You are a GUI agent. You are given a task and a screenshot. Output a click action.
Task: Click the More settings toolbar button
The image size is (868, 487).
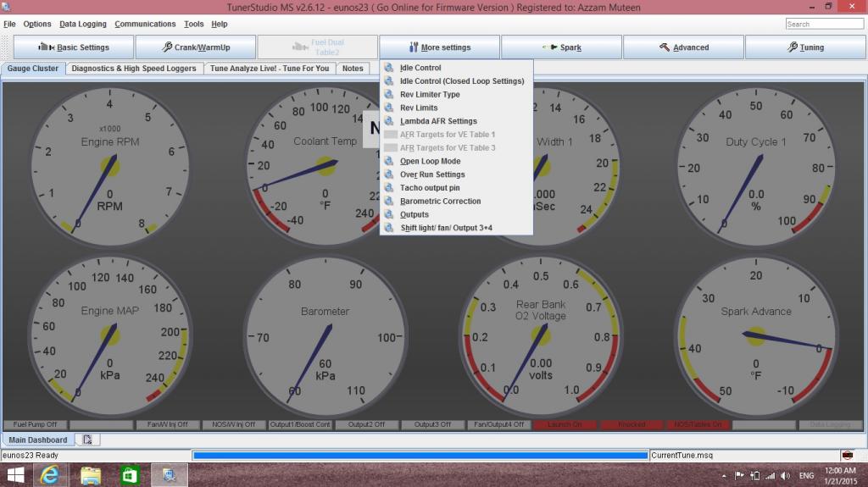tap(440, 47)
